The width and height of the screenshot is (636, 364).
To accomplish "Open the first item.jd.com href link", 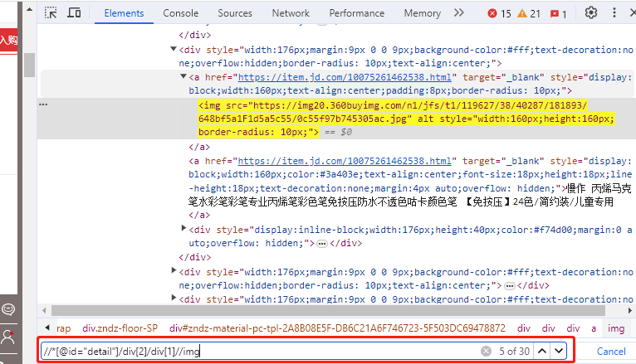I will (x=345, y=77).
